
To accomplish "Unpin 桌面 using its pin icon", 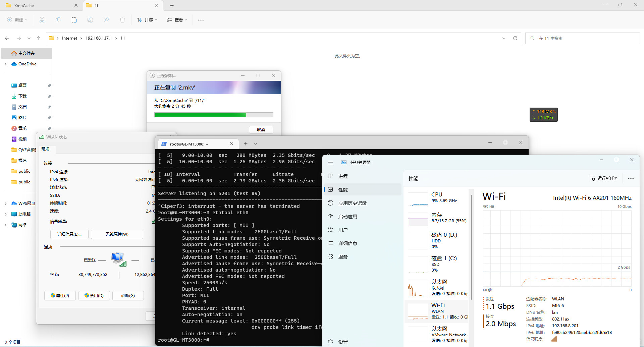I will pos(49,85).
